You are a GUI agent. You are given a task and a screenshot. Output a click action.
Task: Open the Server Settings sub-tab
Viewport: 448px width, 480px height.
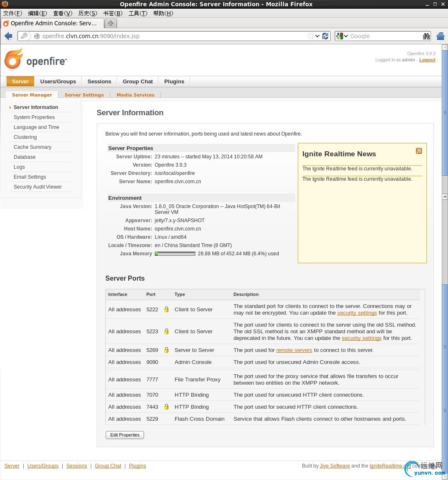84,95
